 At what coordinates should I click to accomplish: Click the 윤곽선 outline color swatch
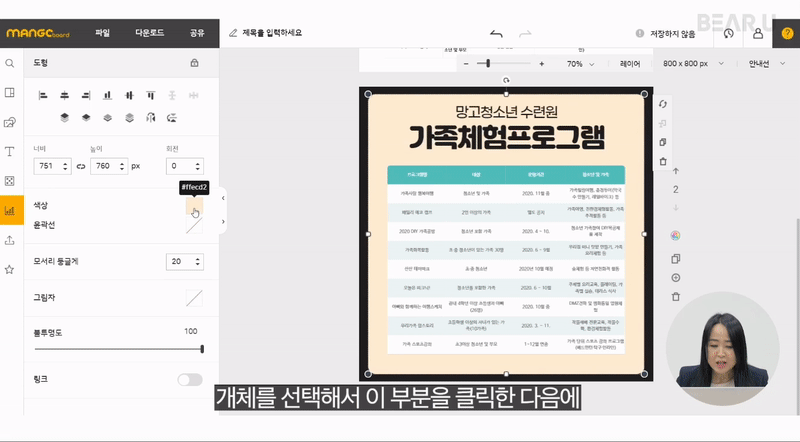coord(194,225)
